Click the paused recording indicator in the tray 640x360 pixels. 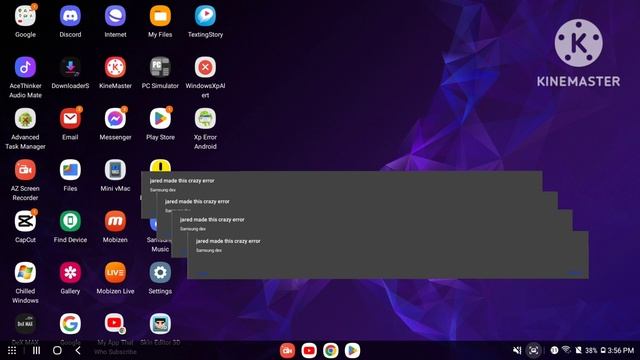tap(554, 350)
